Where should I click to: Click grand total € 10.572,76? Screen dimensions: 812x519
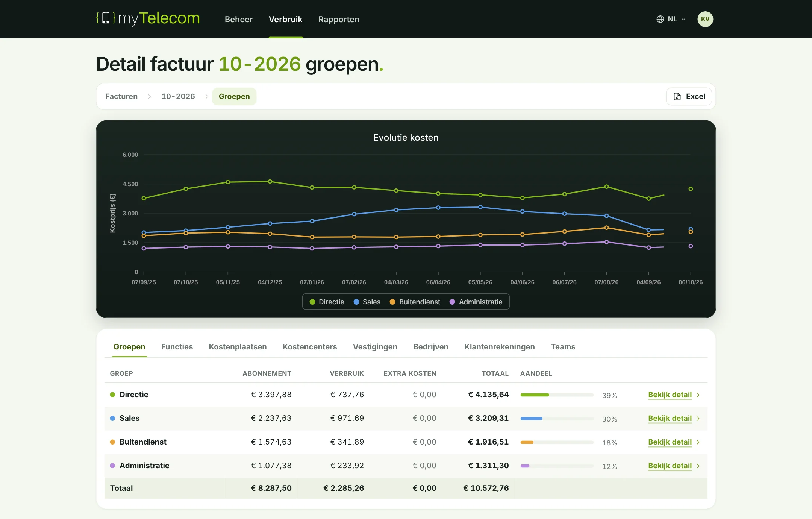486,488
